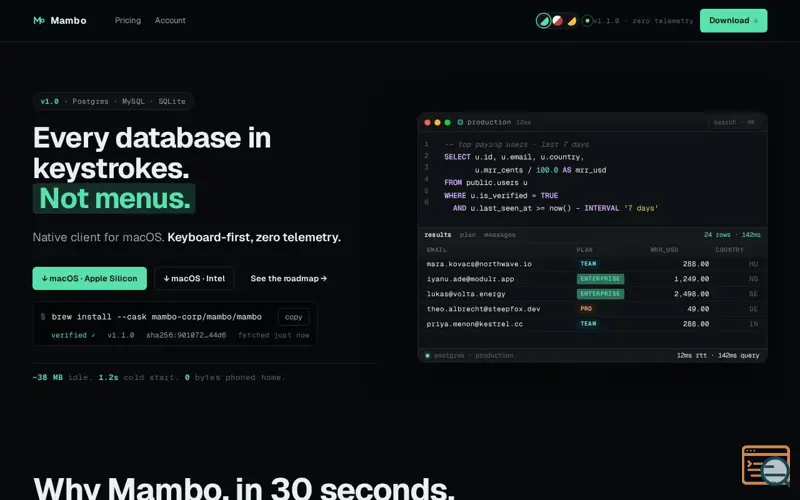Click the MRR_USD column header

664,249
